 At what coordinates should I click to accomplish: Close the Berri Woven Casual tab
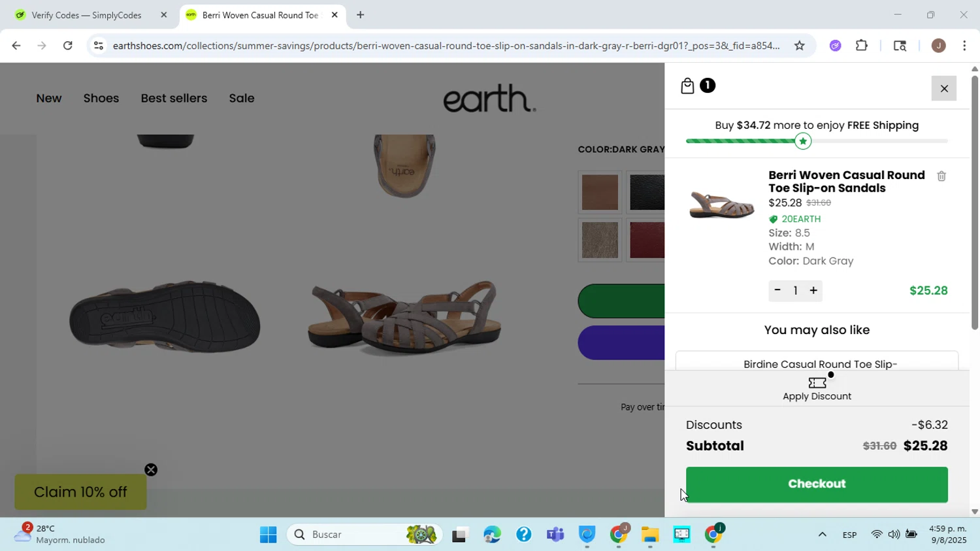(x=335, y=15)
